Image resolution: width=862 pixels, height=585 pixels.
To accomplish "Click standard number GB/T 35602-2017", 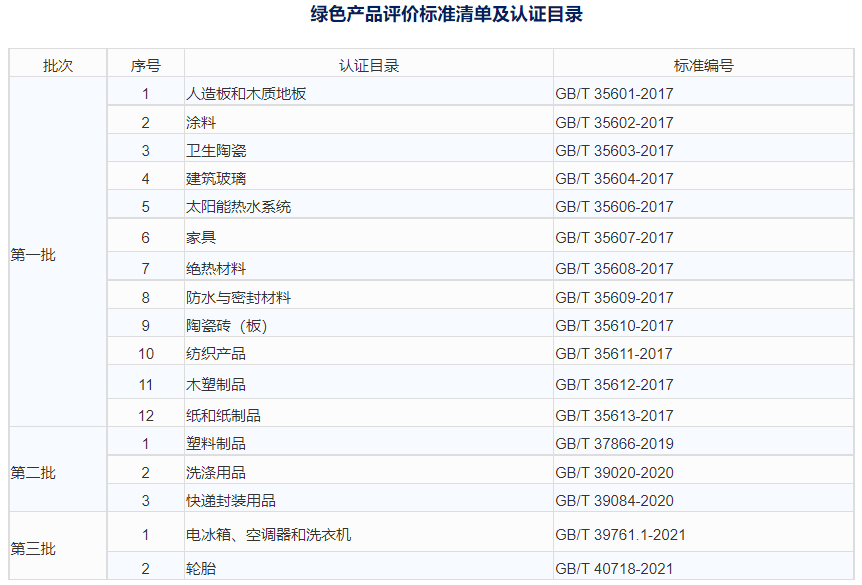I will coord(614,123).
